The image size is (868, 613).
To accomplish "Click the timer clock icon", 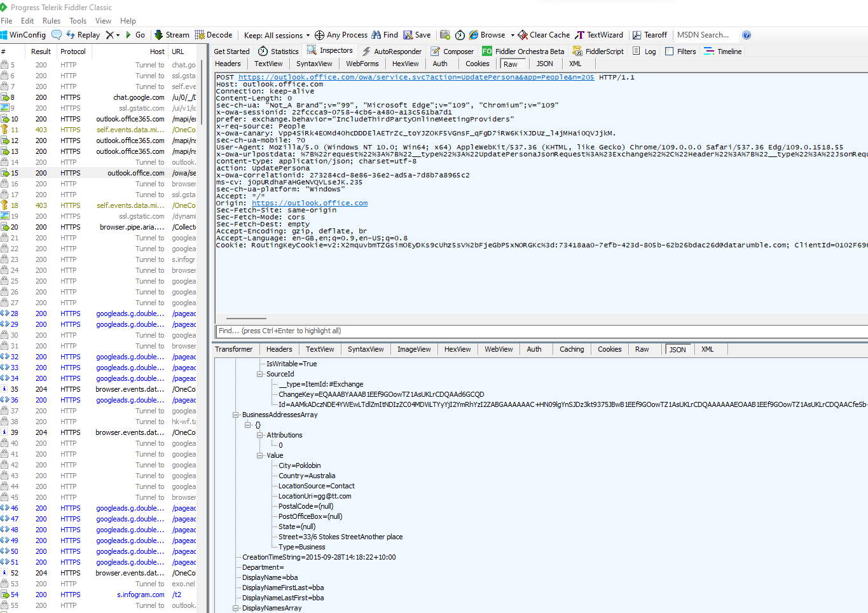I will pyautogui.click(x=460, y=35).
